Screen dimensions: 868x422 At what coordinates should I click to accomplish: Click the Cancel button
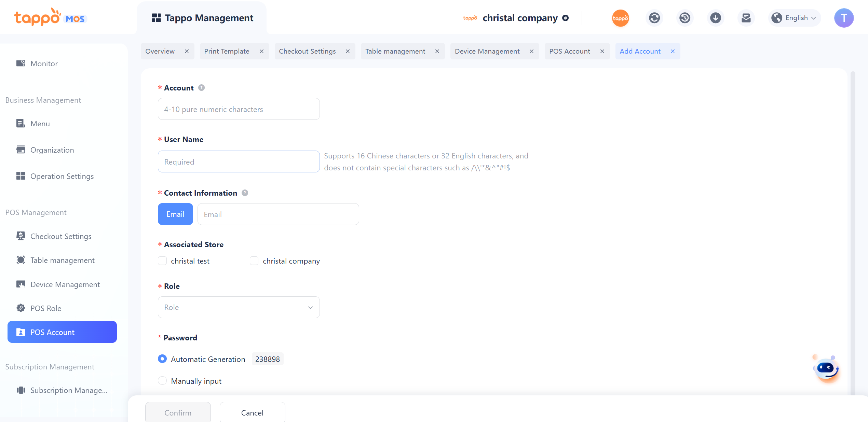tap(252, 412)
